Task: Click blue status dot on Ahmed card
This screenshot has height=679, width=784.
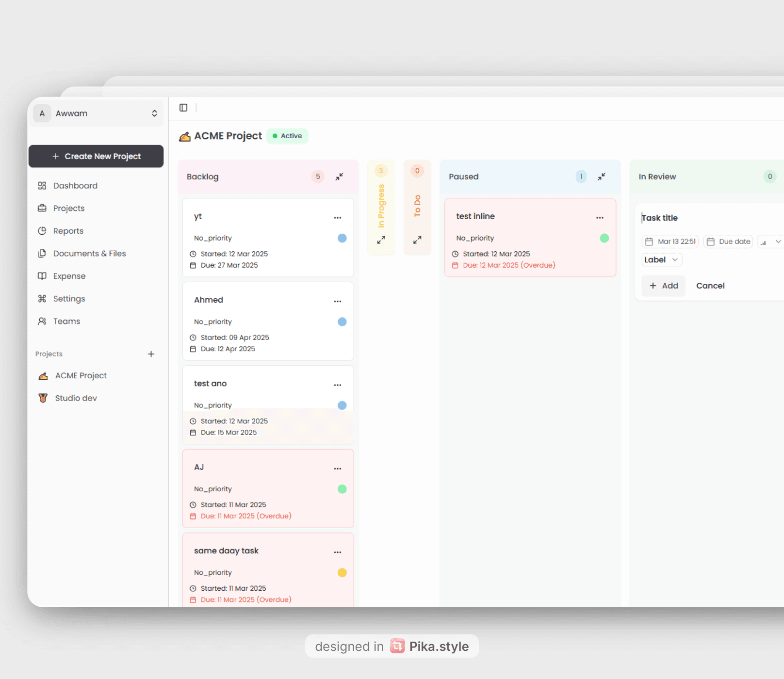Action: pos(342,322)
